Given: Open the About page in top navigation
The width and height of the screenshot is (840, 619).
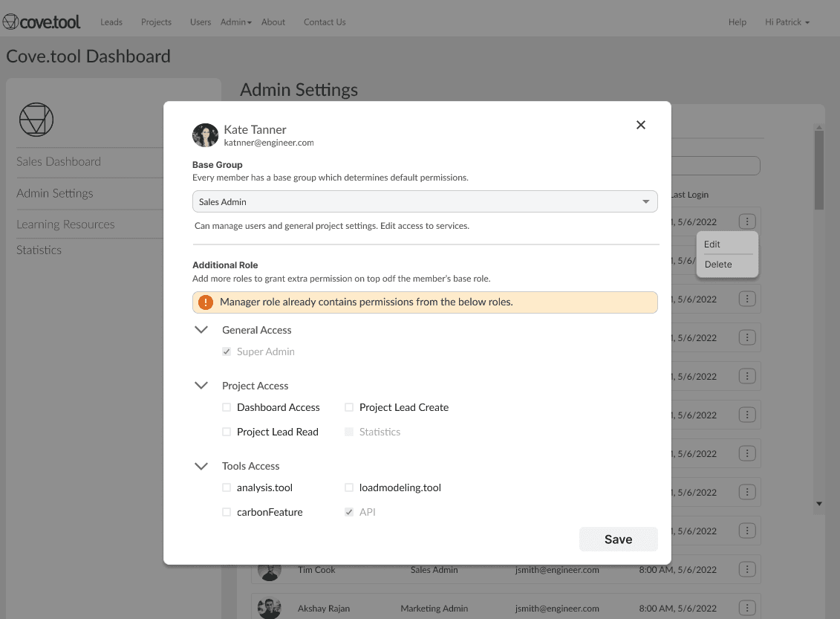Looking at the screenshot, I should tap(273, 22).
